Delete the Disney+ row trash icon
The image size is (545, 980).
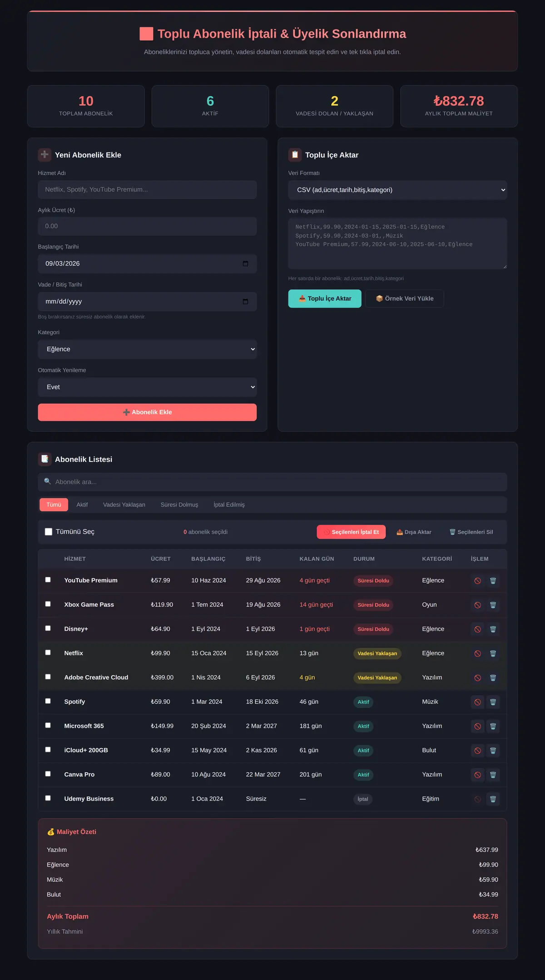[x=493, y=629]
